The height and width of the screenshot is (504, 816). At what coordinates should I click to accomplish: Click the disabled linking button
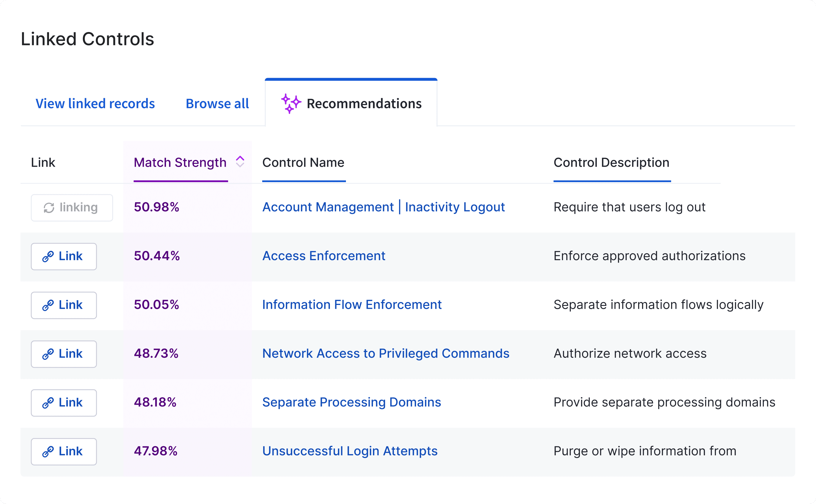(x=72, y=208)
